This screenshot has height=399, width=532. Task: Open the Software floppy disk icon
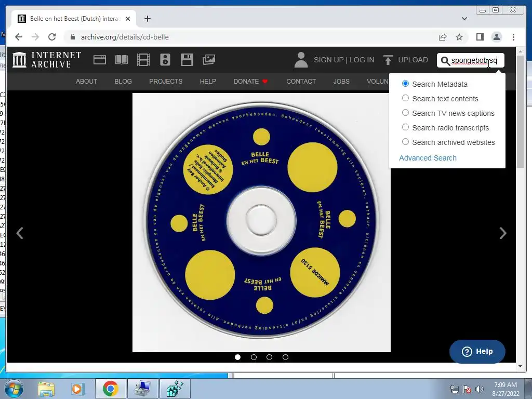point(187,60)
